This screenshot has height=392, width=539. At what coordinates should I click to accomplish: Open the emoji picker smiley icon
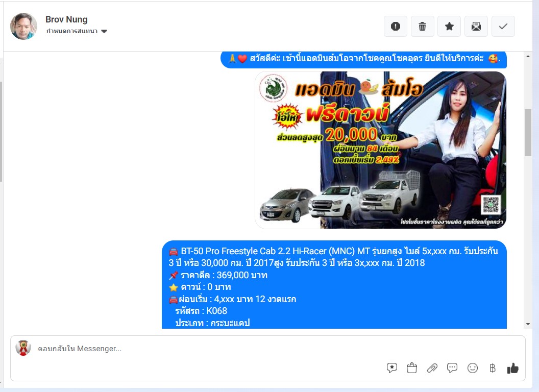pos(473,368)
